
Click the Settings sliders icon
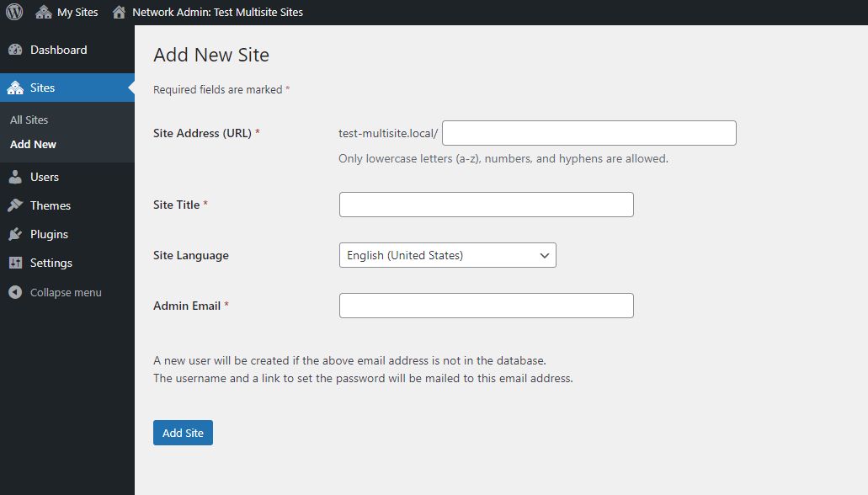[x=15, y=263]
